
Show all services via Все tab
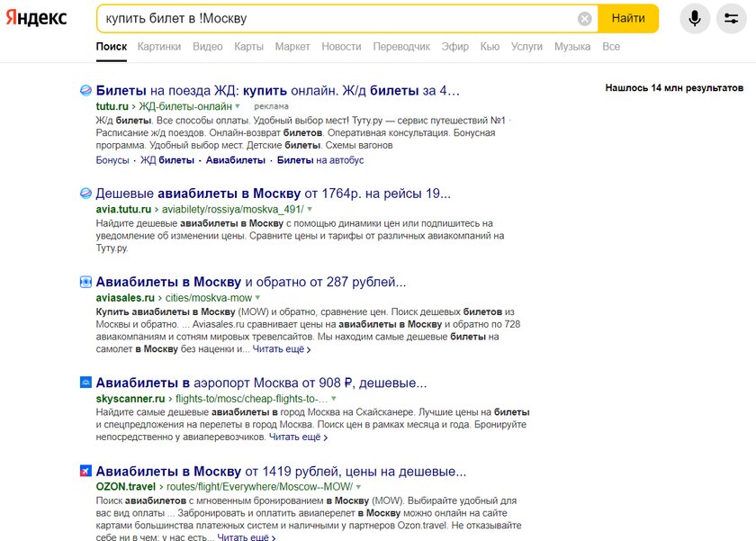coord(611,47)
